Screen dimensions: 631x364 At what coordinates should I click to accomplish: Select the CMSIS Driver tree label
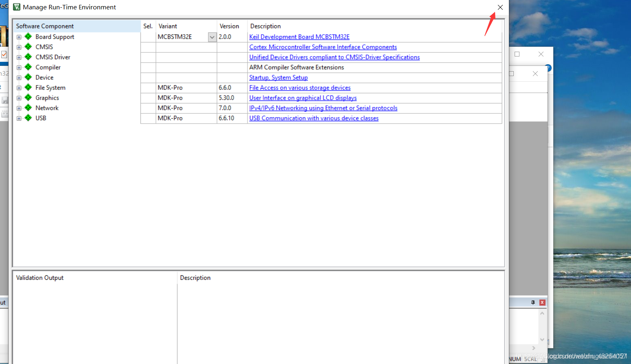(53, 57)
